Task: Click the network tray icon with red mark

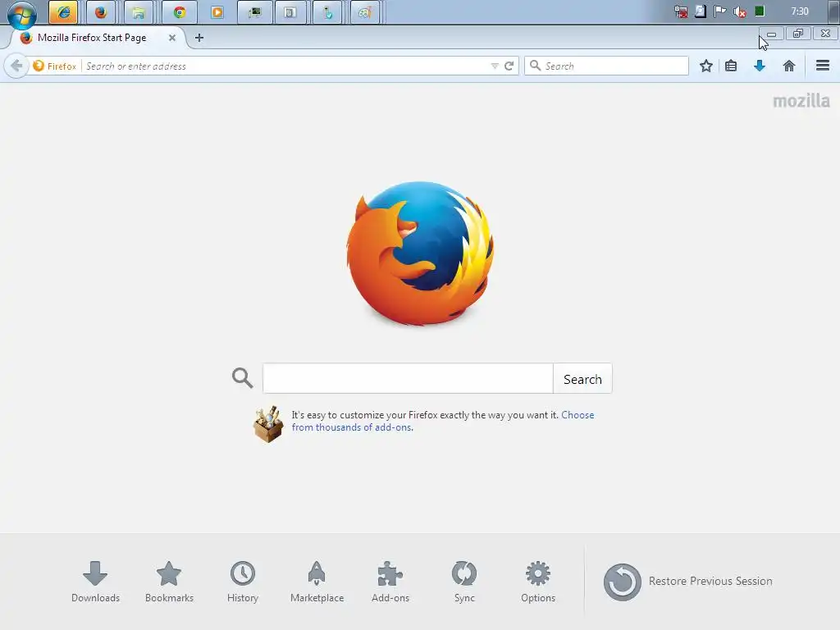Action: (680, 11)
